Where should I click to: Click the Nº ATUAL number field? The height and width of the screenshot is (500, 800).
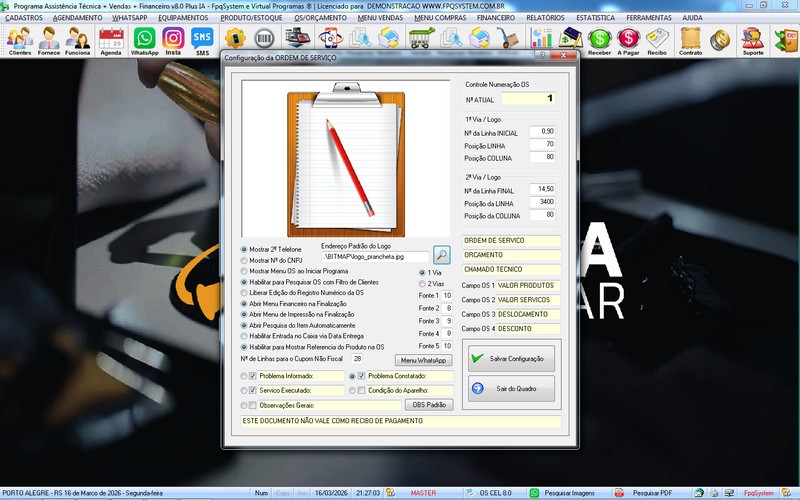click(x=528, y=99)
